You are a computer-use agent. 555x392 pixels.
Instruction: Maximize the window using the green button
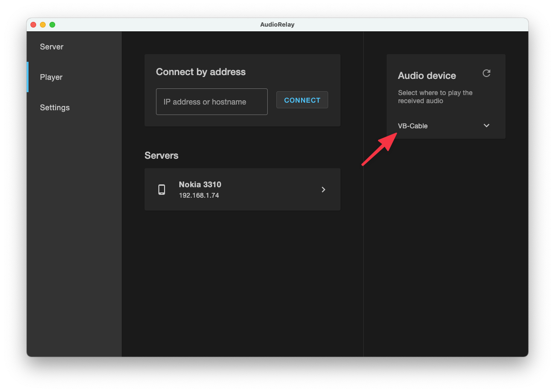(x=52, y=25)
